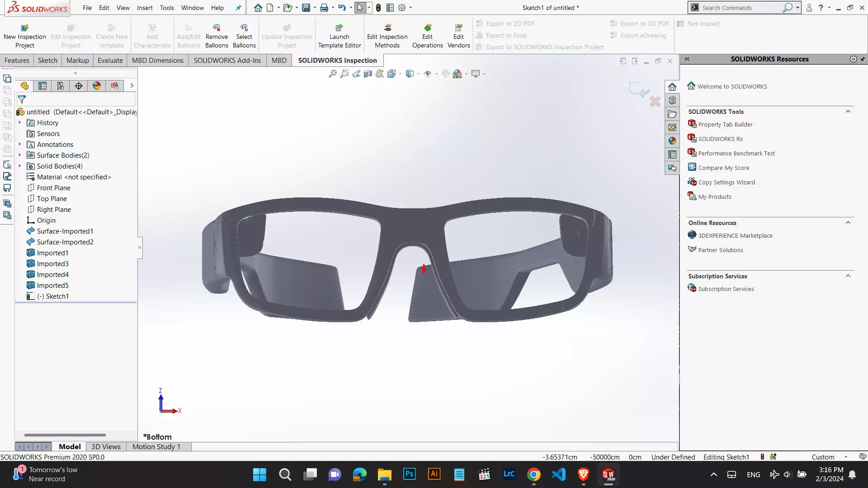The height and width of the screenshot is (488, 868).
Task: Open the Insert menu
Action: pos(145,8)
